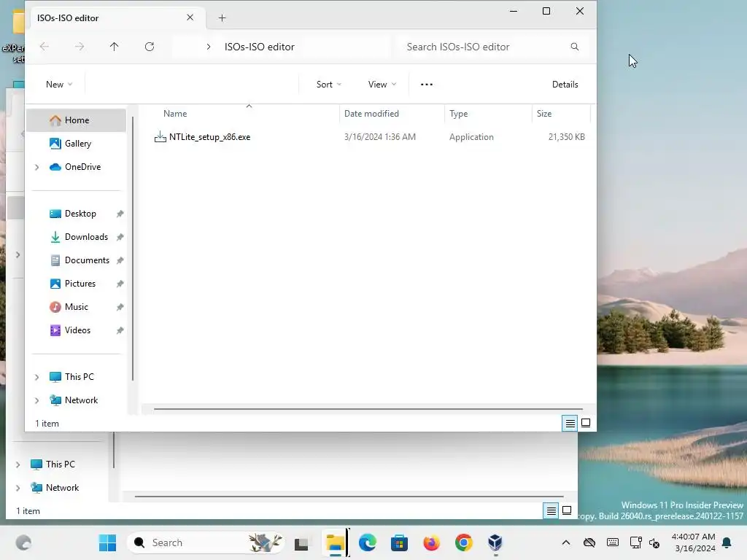
Task: Add a new File Explorer tab
Action: [222, 18]
